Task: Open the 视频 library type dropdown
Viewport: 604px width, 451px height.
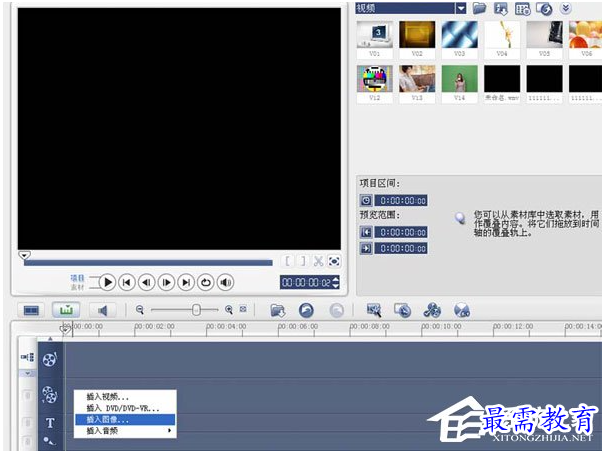Action: tap(461, 8)
